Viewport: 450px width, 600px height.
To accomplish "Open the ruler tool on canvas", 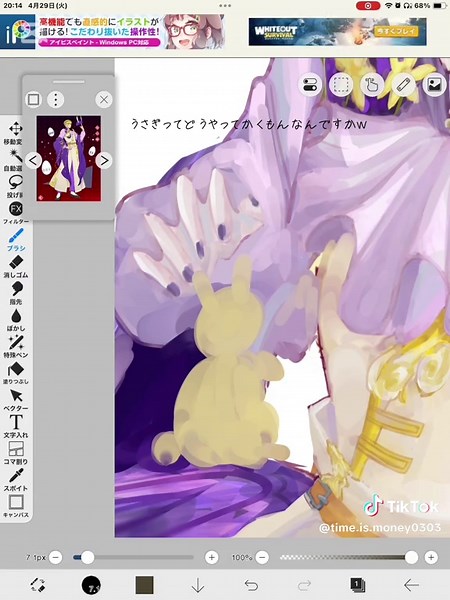I will point(403,84).
